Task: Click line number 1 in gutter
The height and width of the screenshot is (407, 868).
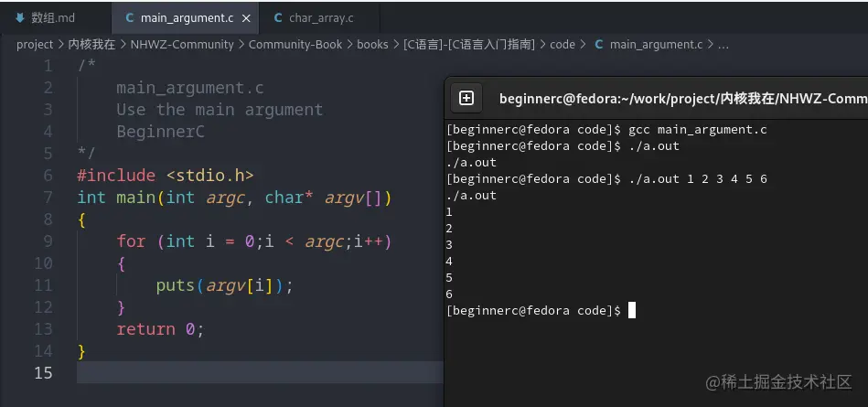Action: (48, 66)
